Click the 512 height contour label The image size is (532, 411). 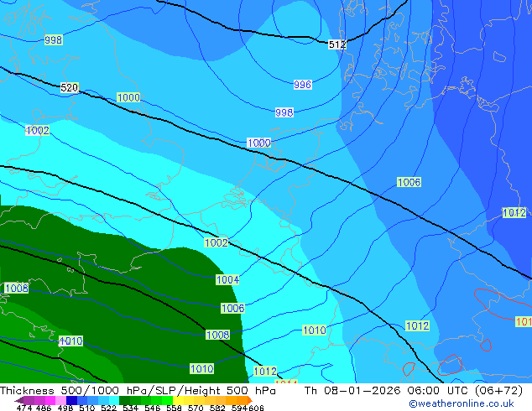[337, 44]
